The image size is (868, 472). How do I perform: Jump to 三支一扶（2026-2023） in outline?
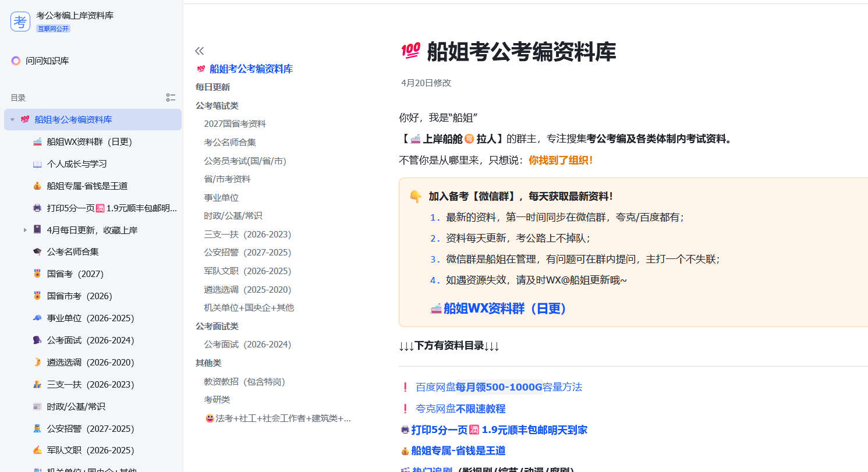[247, 234]
